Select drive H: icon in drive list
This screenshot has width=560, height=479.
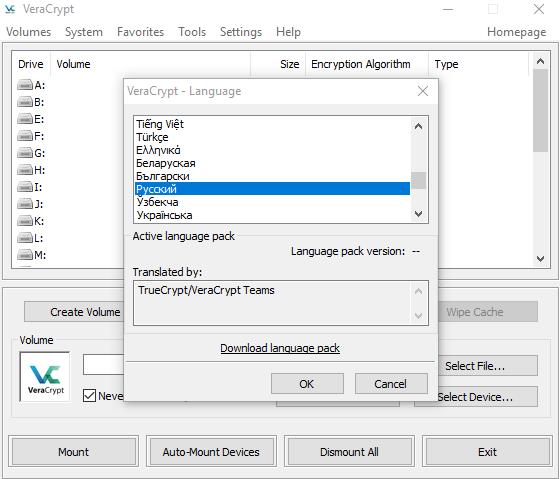tap(25, 170)
